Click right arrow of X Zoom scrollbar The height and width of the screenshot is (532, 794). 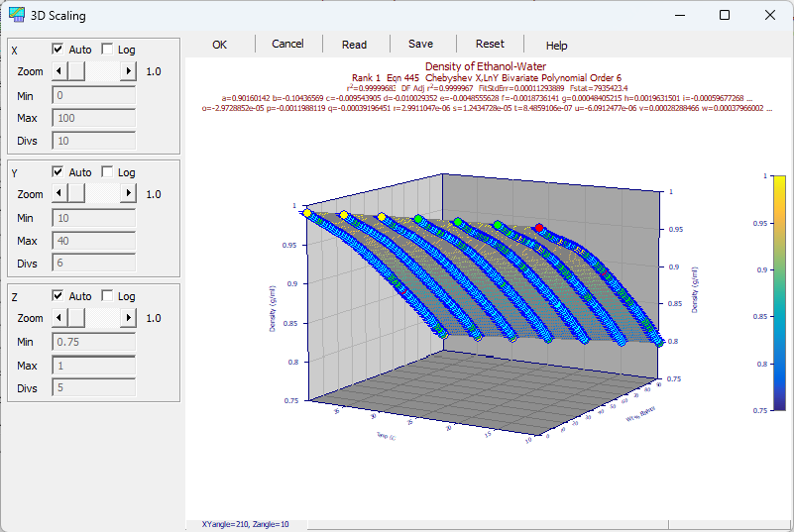[x=129, y=71]
